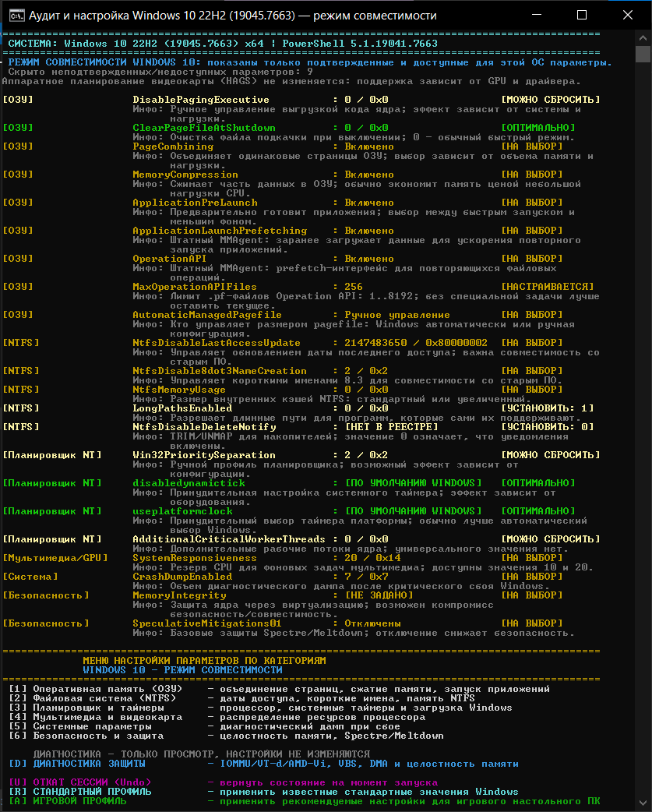Viewport: 652px width, 812px height.
Task: Click the DisablePagingExecutive parameter name
Action: tap(201, 100)
